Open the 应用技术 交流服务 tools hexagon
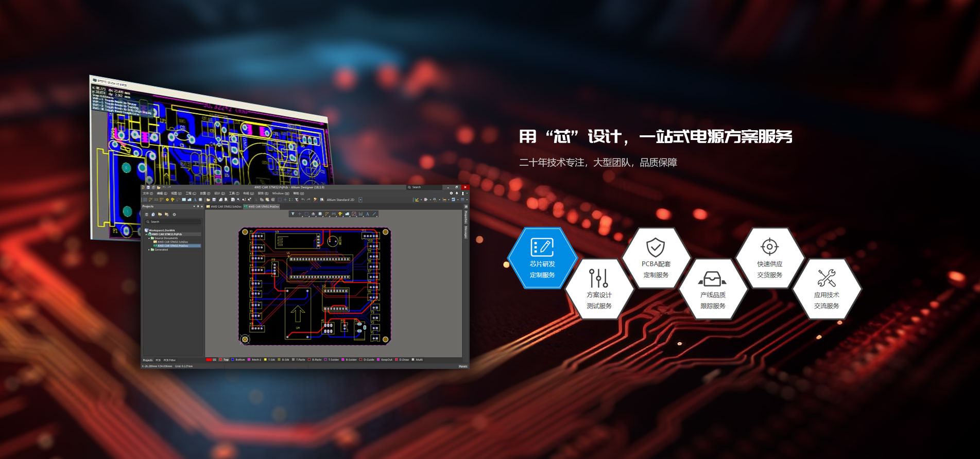Viewport: 980px width, 459px height. (x=826, y=289)
